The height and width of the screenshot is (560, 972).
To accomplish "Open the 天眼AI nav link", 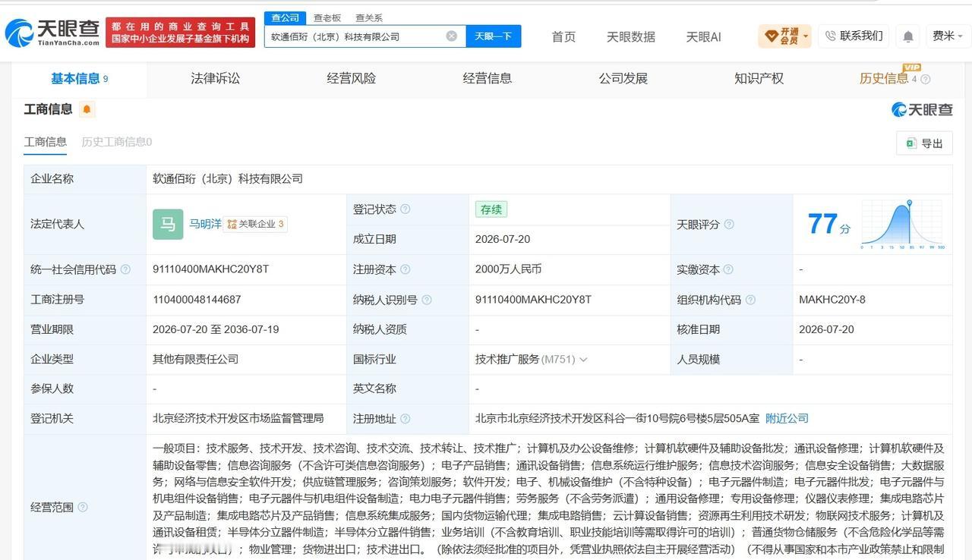I will pos(703,36).
